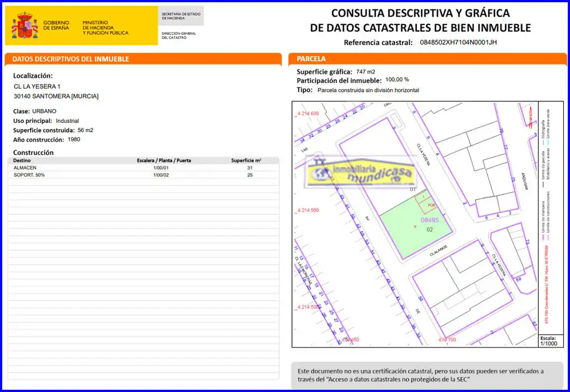Click "SECRETARÍA DE ESTADO DE HACIENDA" box
570x392 pixels.
click(x=181, y=16)
